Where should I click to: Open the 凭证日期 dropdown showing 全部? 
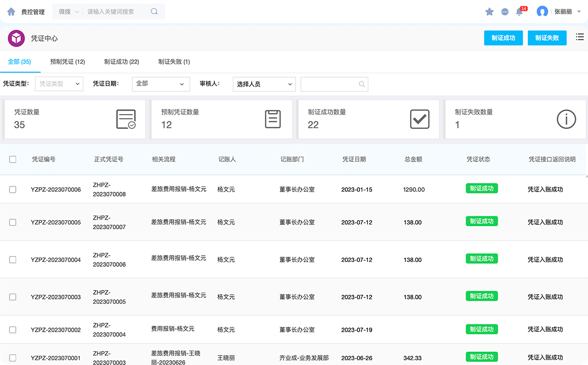point(160,84)
